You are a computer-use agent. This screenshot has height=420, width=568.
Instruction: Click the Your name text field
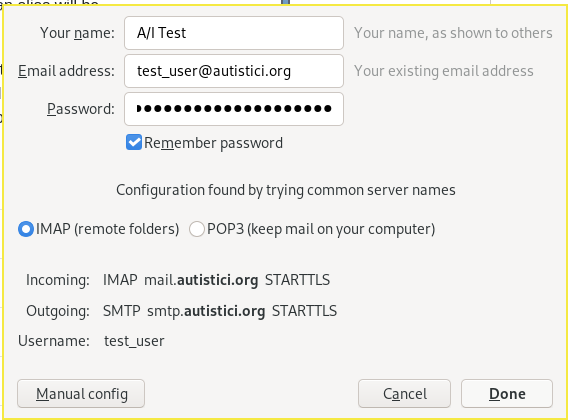click(x=234, y=33)
